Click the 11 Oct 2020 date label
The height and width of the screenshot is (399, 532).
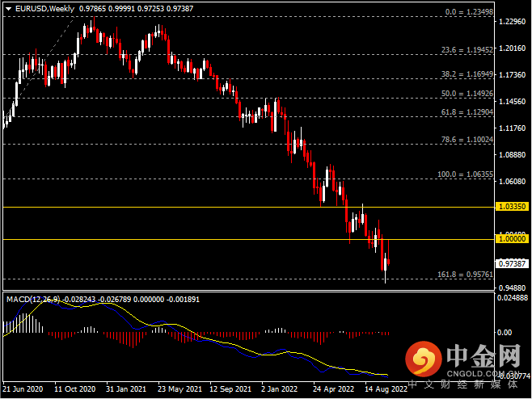[75, 389]
